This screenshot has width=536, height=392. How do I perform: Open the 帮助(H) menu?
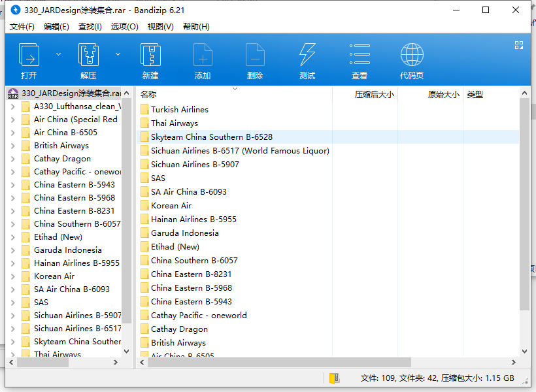point(196,27)
